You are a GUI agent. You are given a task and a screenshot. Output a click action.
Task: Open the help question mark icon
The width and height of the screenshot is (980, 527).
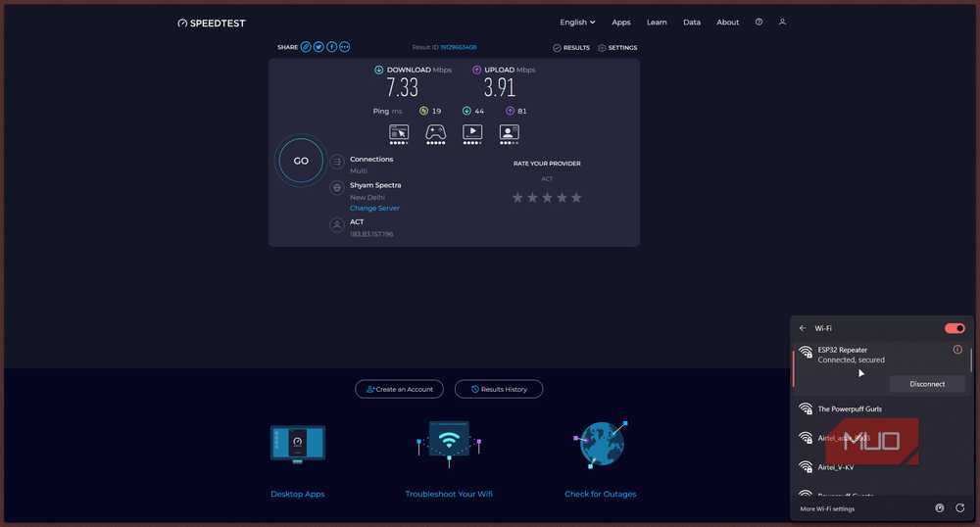[x=759, y=22]
